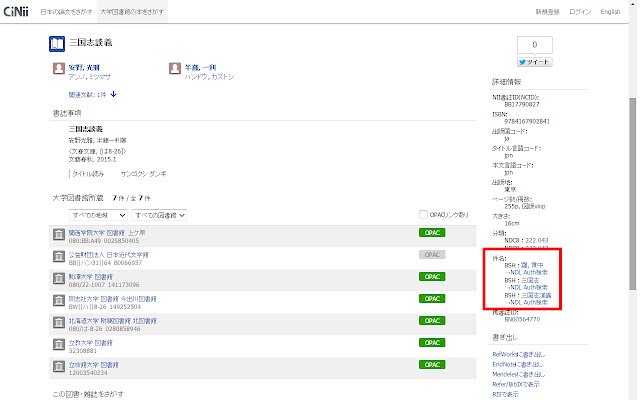Open BSH subject link 三国志
The width and height of the screenshot is (640, 400).
[530, 280]
